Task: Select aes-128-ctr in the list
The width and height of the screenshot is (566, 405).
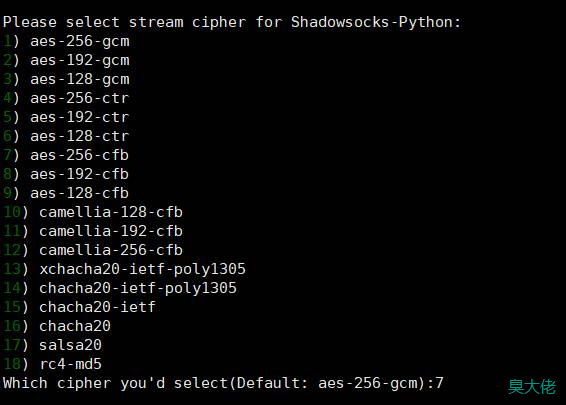Action: coord(66,136)
